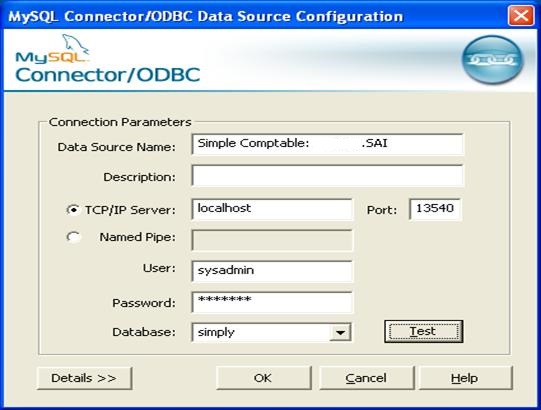
Task: Click the Password label
Action: (x=144, y=303)
